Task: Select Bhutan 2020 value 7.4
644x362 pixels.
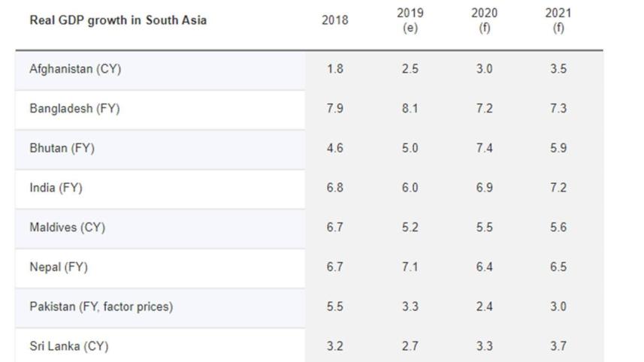Action: 484,148
